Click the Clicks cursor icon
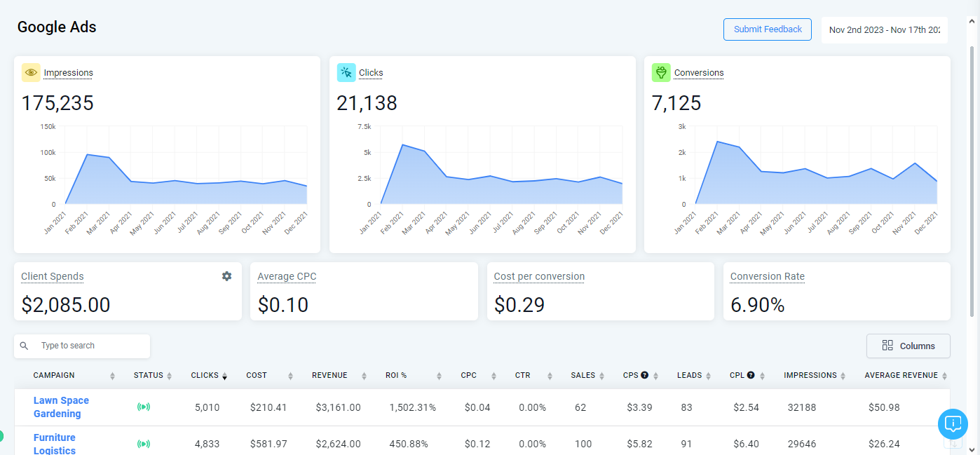This screenshot has width=980, height=455. pos(346,72)
